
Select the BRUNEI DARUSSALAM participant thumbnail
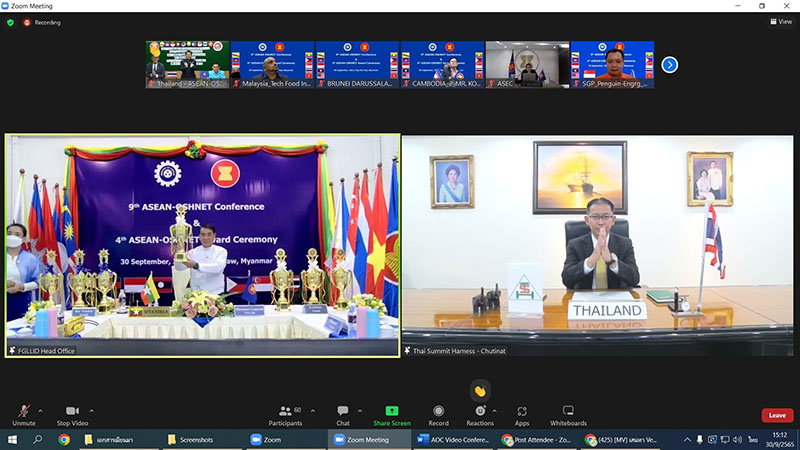[x=357, y=65]
